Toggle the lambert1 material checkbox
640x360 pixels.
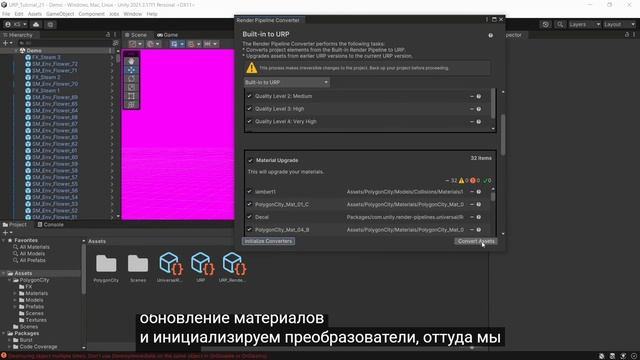[x=249, y=191]
